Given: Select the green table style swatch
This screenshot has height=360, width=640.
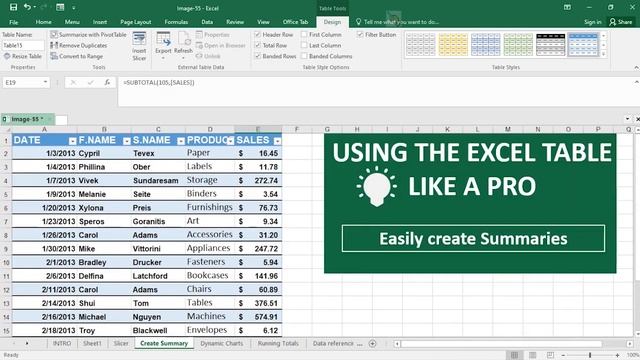Looking at the screenshot, I should [518, 44].
